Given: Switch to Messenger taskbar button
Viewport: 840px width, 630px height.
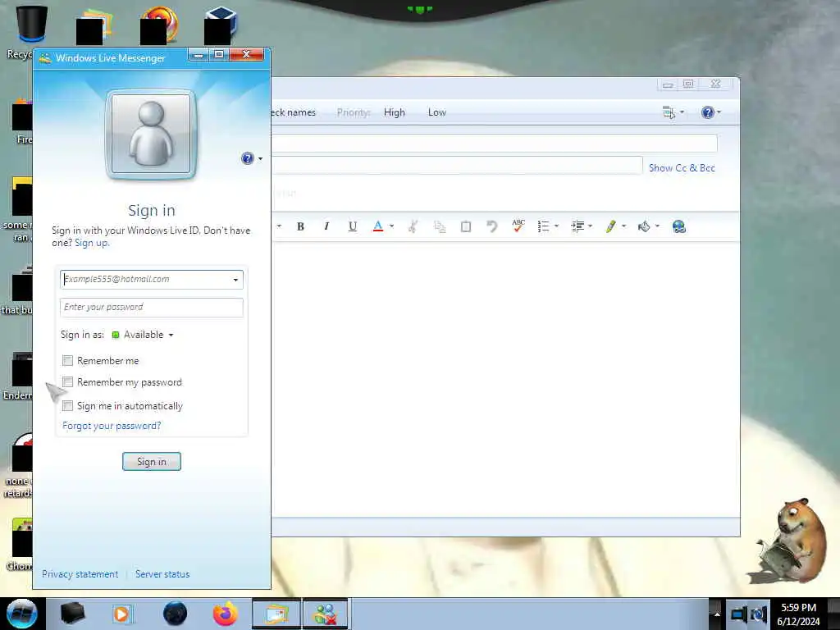Looking at the screenshot, I should (x=326, y=614).
